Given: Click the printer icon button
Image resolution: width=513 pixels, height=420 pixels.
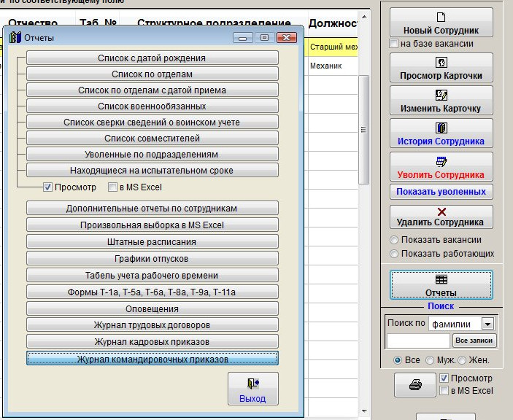Looking at the screenshot, I should click(414, 385).
